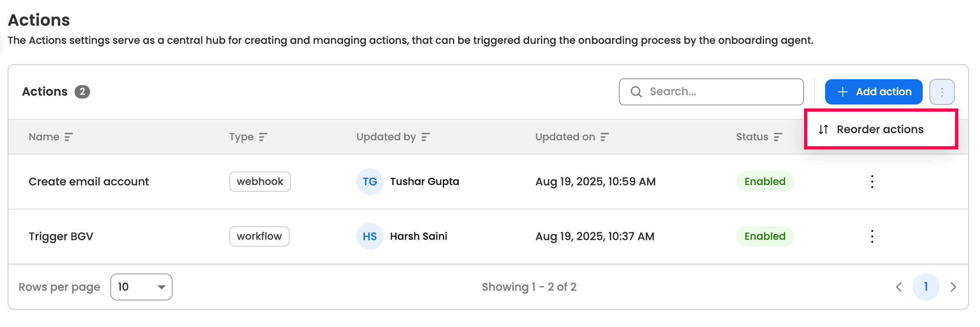Go to the previous page arrow
Image resolution: width=980 pixels, height=327 pixels.
[899, 287]
